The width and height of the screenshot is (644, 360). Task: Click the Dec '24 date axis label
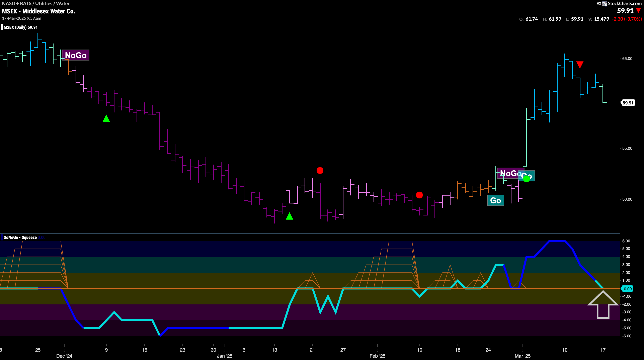pyautogui.click(x=64, y=356)
